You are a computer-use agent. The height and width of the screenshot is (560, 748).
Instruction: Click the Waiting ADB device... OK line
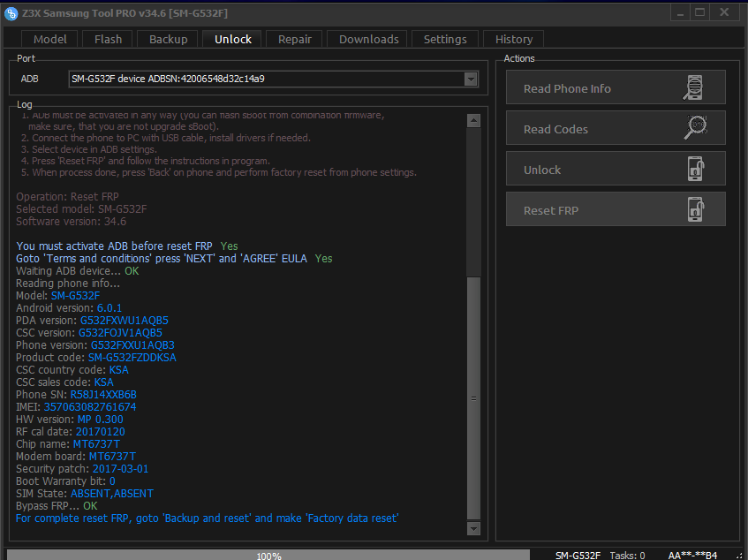coord(78,271)
